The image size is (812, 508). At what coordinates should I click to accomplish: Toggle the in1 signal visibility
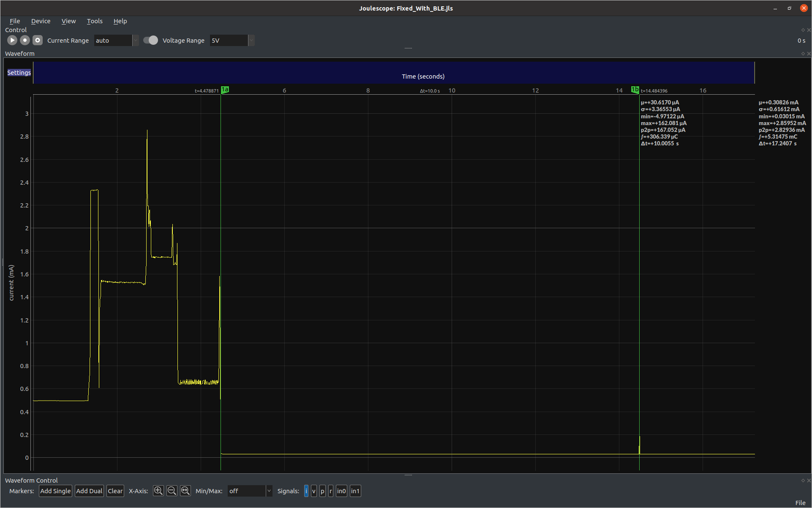(355, 491)
